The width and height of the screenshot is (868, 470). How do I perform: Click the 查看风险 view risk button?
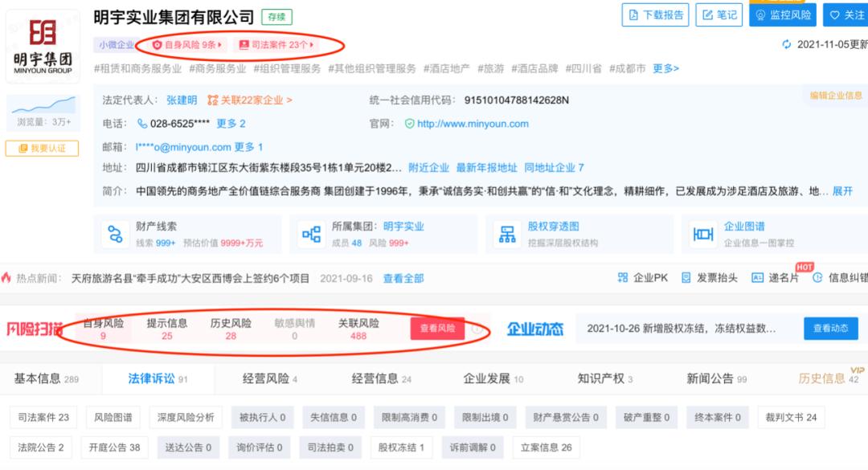tap(436, 329)
